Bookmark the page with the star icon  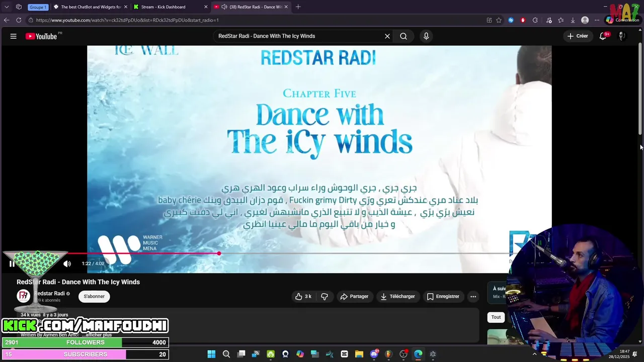pos(499,20)
